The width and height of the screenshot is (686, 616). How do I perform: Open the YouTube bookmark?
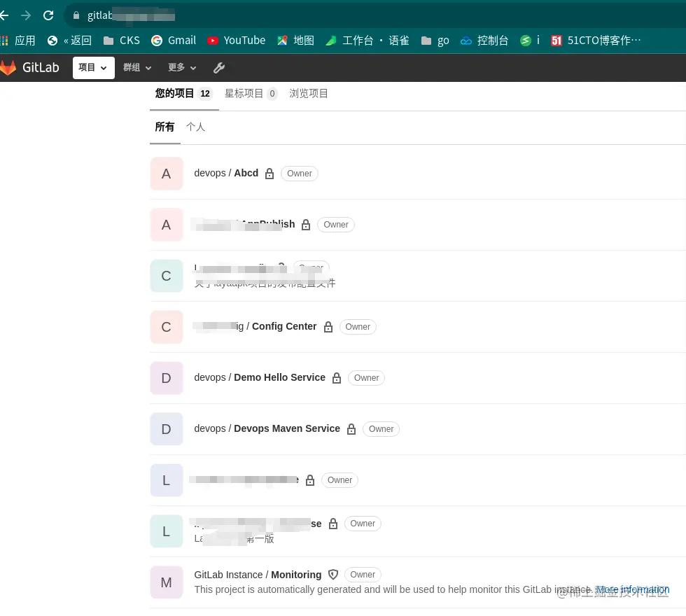(x=237, y=41)
